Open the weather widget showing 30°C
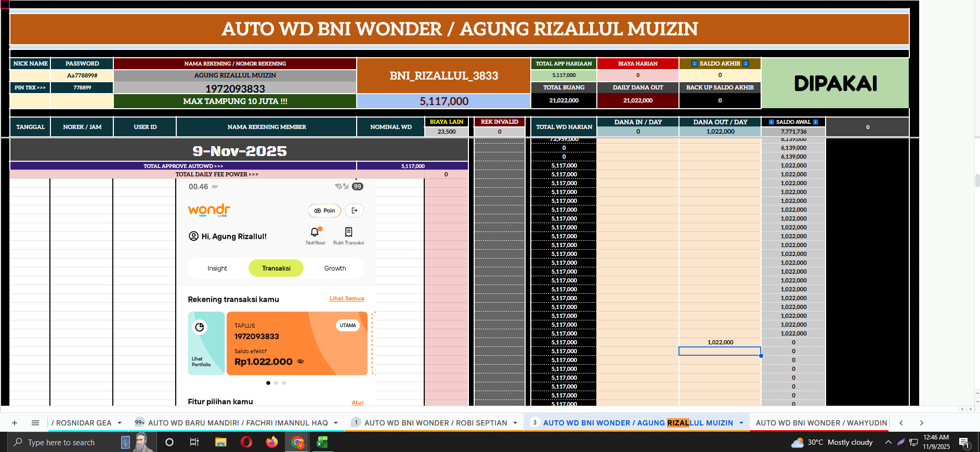The width and height of the screenshot is (980, 452). (x=832, y=442)
